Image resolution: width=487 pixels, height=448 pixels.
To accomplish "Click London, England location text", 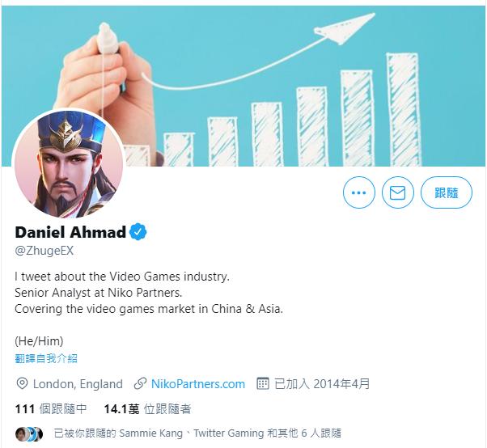I will 78,384.
